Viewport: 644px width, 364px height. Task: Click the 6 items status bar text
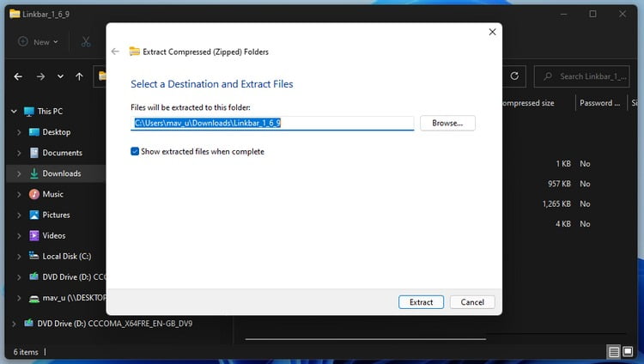(26, 352)
